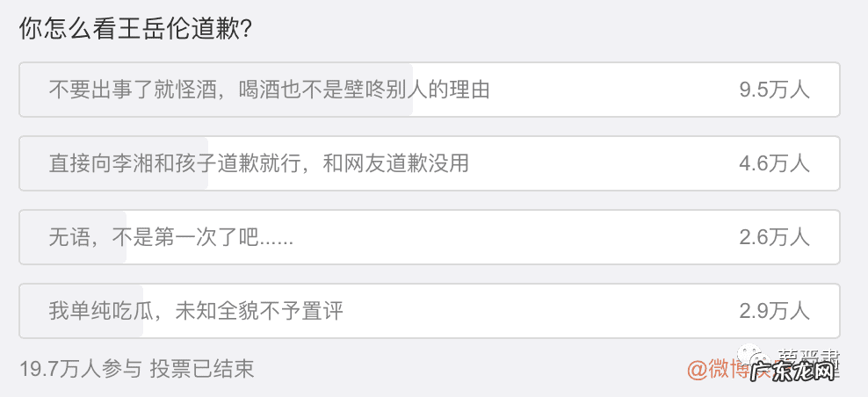This screenshot has width=868, height=397.
Task: Click the poll title about 王岳伦道歉
Action: pyautogui.click(x=136, y=29)
